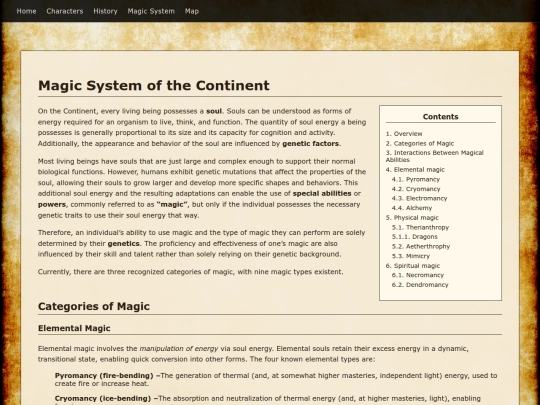Click 'Pyromancy (fire-bending)' bold term
Screen dimensions: 540x405
click(x=104, y=375)
